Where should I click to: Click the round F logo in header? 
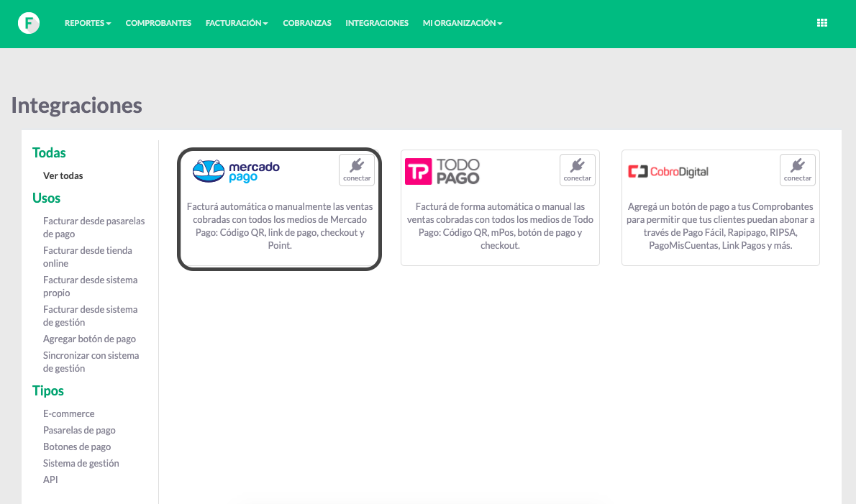click(x=28, y=23)
